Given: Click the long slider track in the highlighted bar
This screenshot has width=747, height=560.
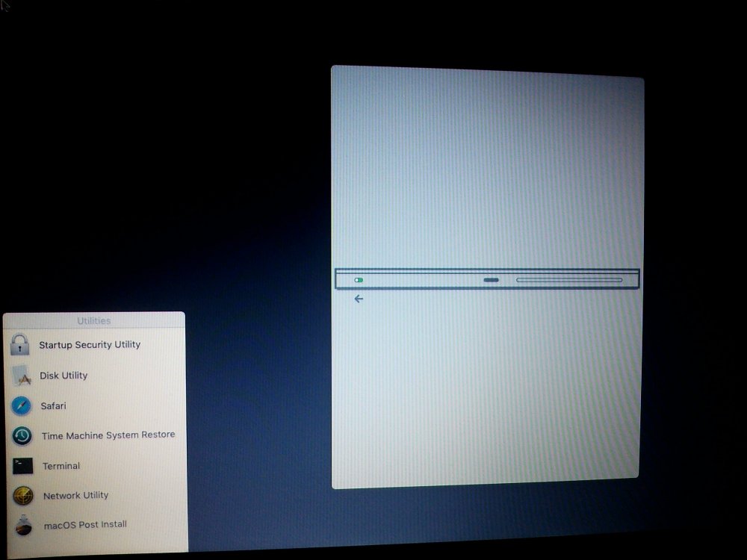Looking at the screenshot, I should (x=569, y=280).
